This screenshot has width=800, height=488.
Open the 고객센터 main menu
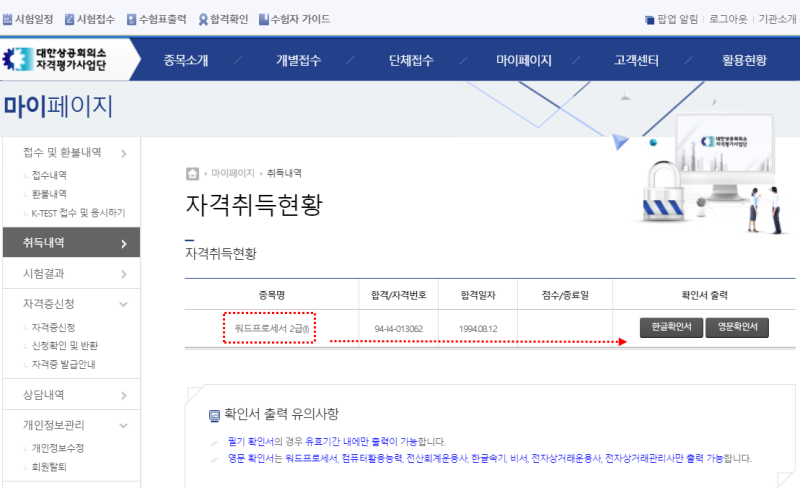coord(636,60)
